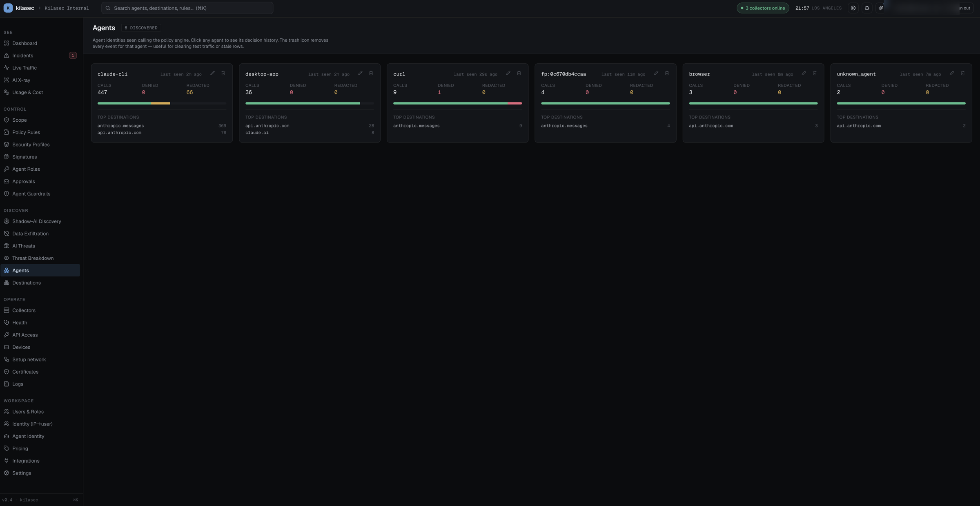Edit the browser agent card
The height and width of the screenshot is (506, 980).
pyautogui.click(x=804, y=74)
